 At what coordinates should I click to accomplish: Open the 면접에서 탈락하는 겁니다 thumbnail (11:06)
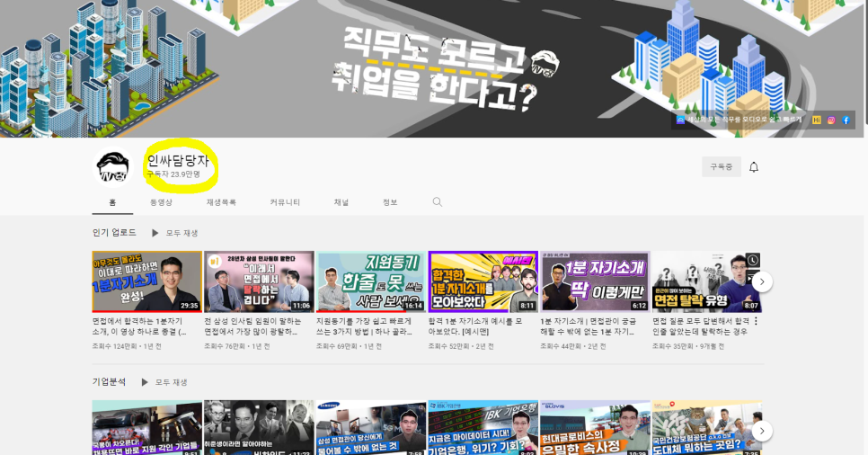259,281
